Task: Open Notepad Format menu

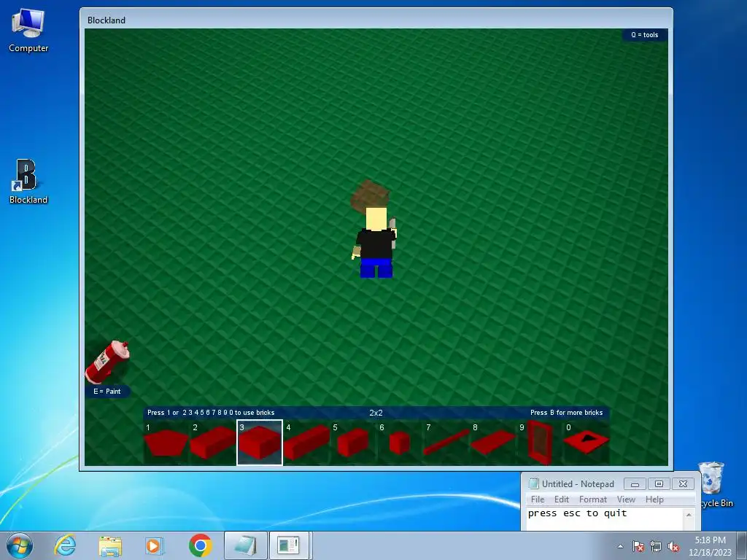Action: tap(592, 499)
